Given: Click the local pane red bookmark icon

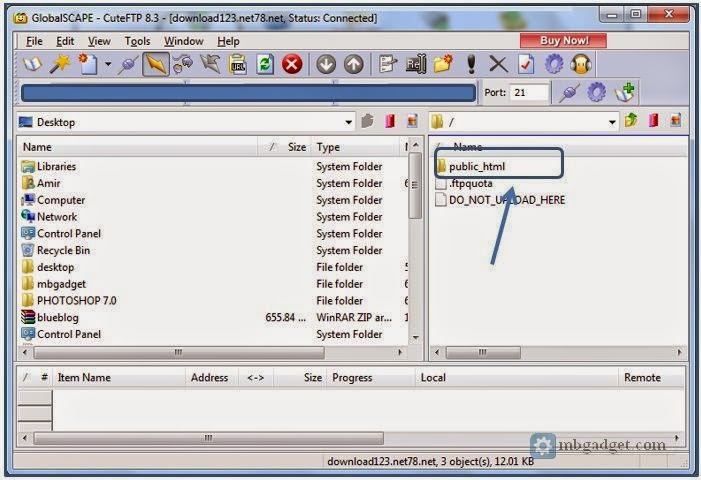Looking at the screenshot, I should click(x=390, y=121).
